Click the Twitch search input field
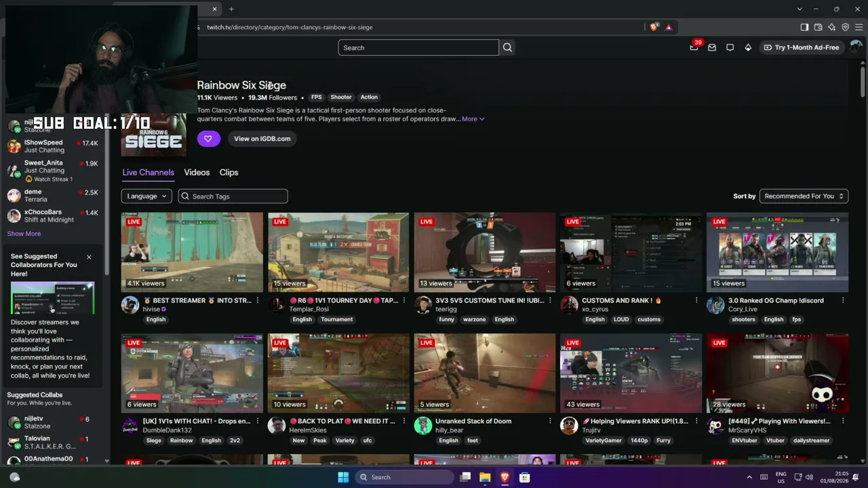Image resolution: width=868 pixels, height=488 pixels. [x=418, y=47]
